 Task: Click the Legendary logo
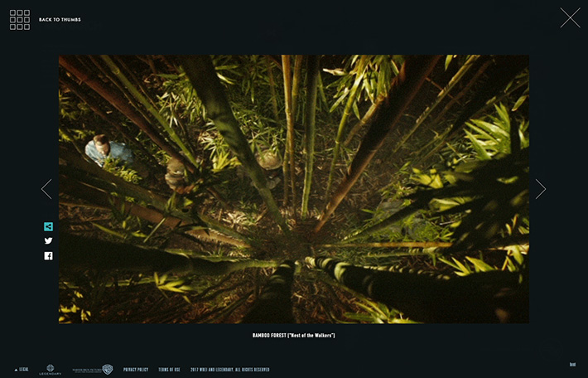pyautogui.click(x=51, y=370)
